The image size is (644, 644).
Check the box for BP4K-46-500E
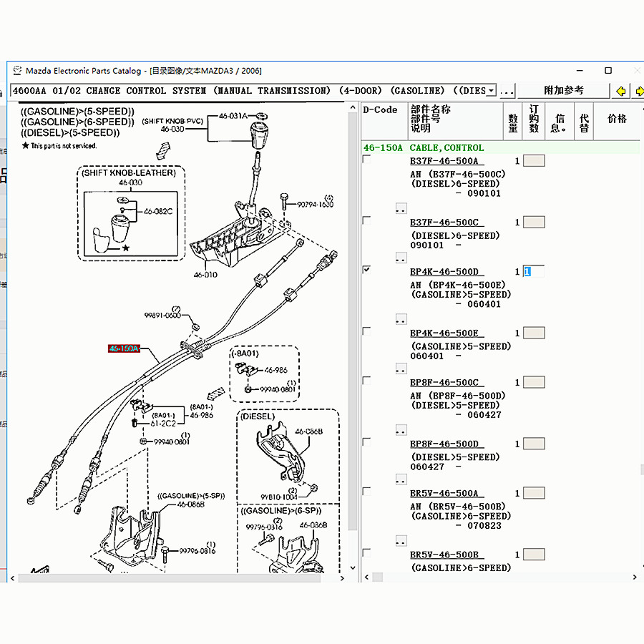[367, 331]
